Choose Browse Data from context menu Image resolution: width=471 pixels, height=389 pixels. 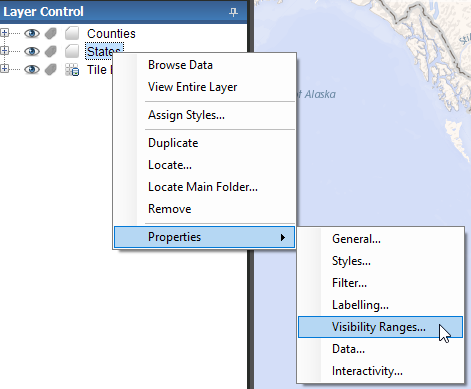coord(204,65)
